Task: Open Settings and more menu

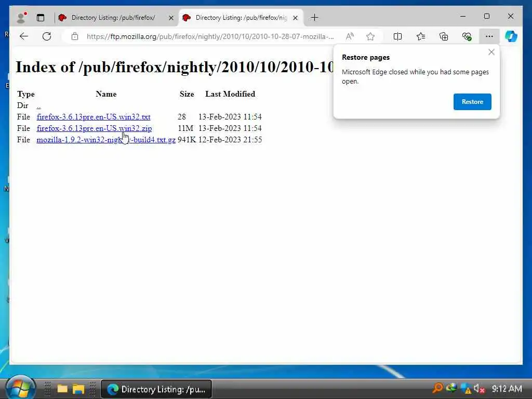Action: tap(489, 36)
